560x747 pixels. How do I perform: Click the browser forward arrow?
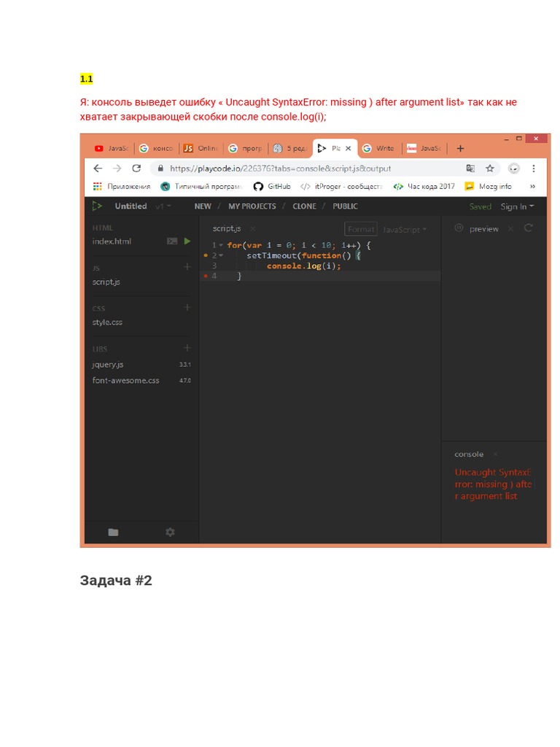tap(117, 169)
